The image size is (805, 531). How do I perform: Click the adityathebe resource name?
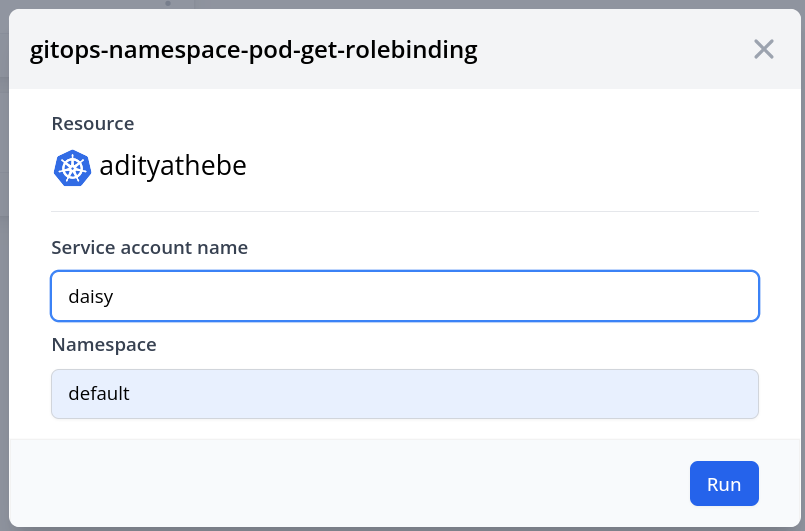click(173, 167)
